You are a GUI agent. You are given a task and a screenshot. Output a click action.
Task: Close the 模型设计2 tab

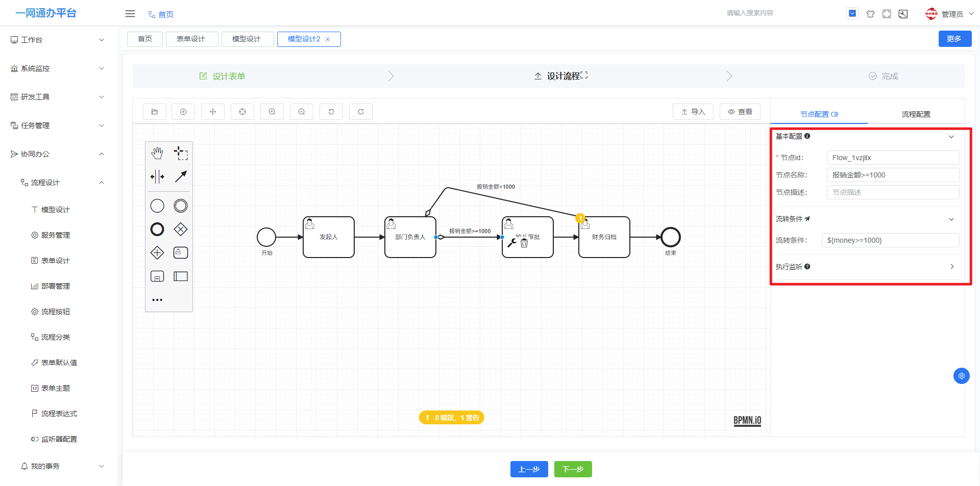(x=328, y=39)
